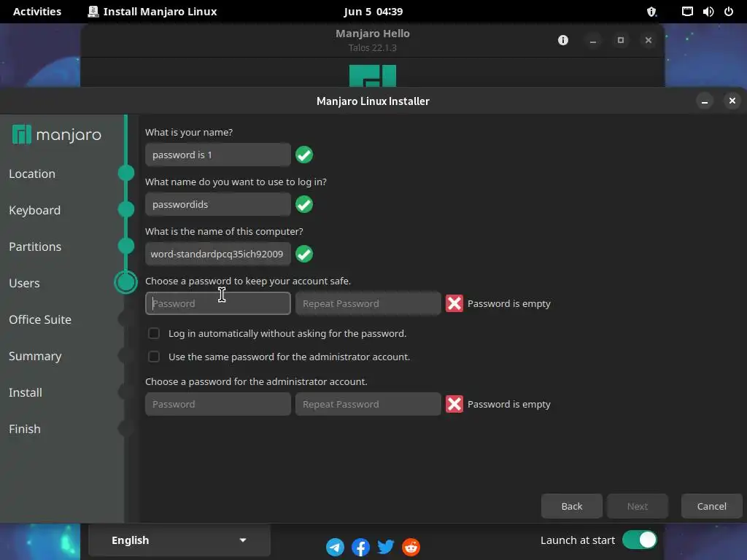Click the Back button
Screen dimensions: 747x560
pyautogui.click(x=572, y=506)
